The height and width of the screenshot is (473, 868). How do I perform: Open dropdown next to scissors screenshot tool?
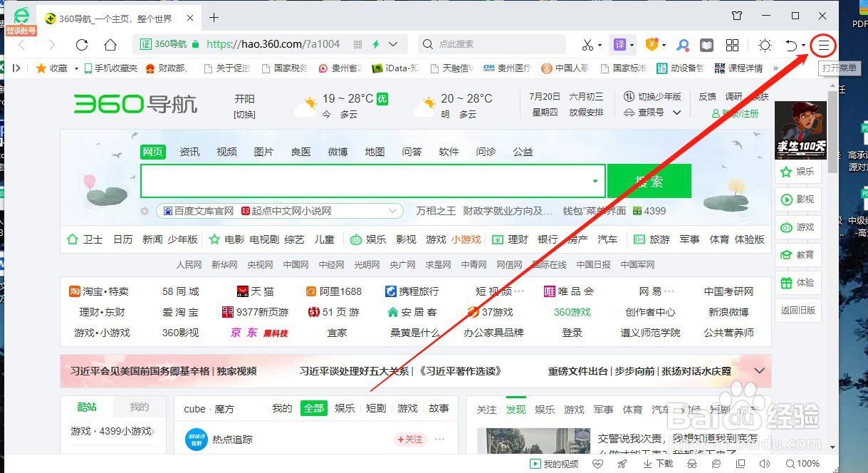[x=600, y=46]
